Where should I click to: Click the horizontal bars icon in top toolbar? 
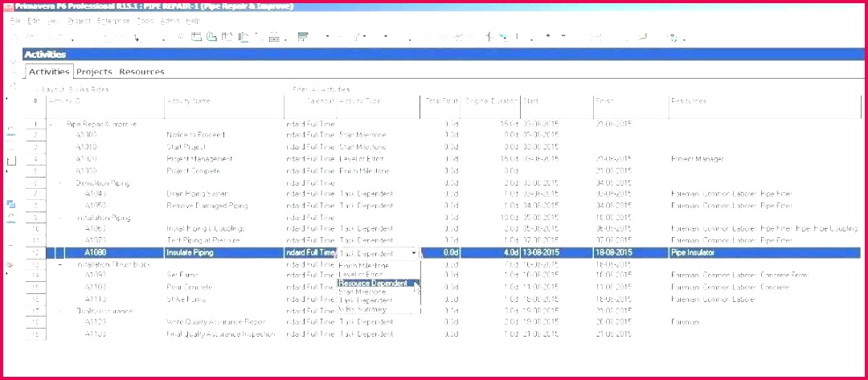pos(303,37)
